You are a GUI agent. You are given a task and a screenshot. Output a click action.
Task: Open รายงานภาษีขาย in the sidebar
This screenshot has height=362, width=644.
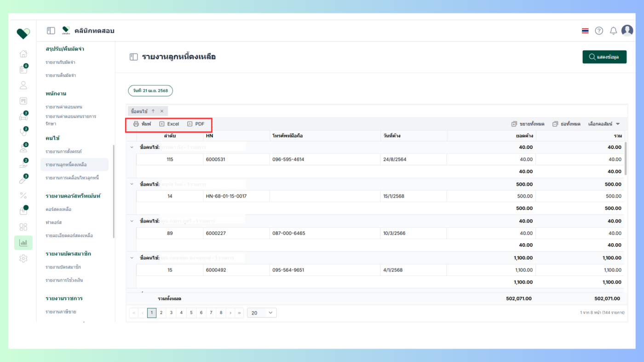(x=61, y=312)
